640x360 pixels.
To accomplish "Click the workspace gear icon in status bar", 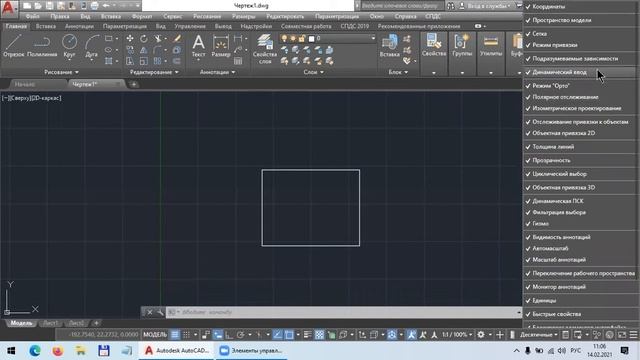I will pyautogui.click(x=481, y=335).
